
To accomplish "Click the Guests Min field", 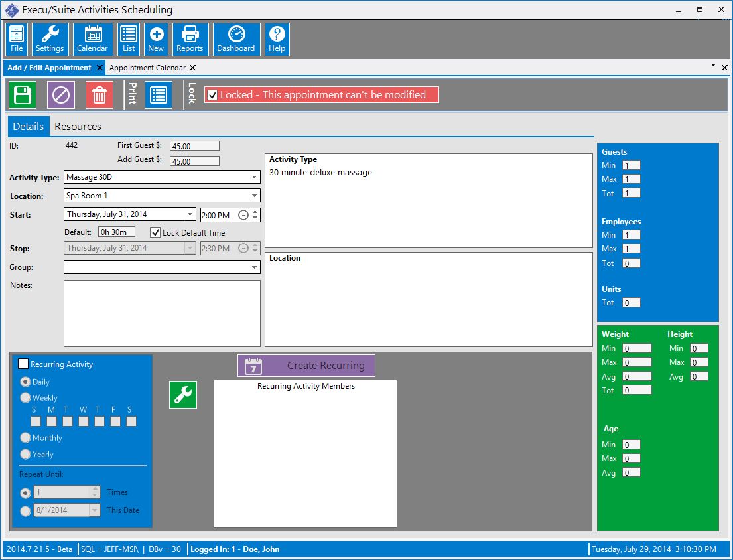I will click(631, 165).
